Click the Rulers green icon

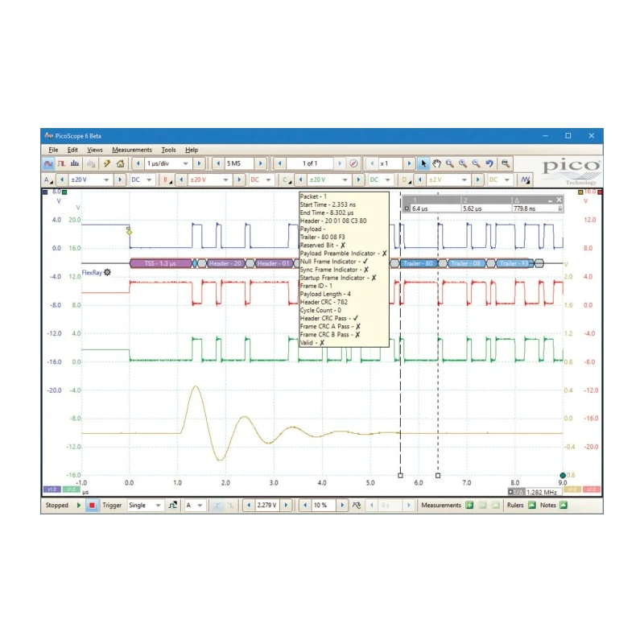(532, 506)
